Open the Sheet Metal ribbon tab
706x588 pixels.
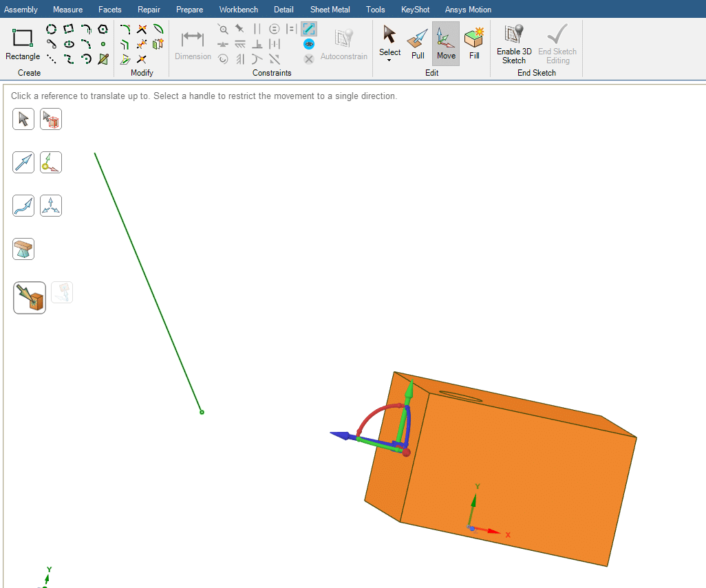(330, 10)
